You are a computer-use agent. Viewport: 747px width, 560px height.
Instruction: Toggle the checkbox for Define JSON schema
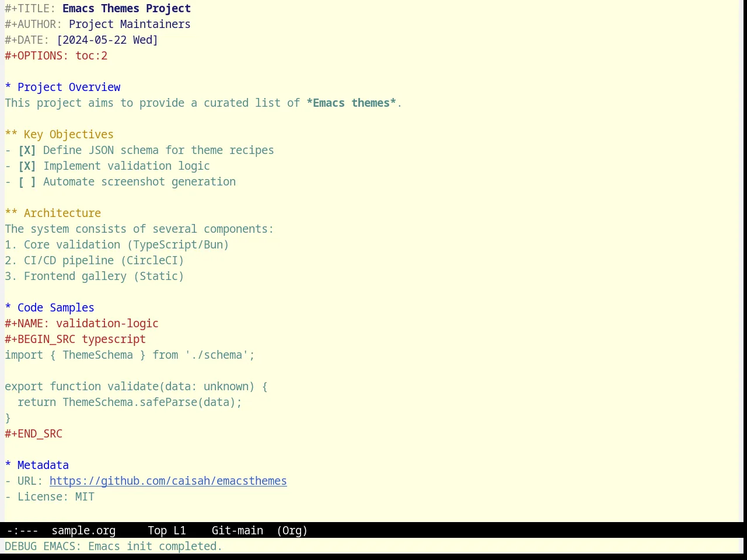click(x=27, y=150)
